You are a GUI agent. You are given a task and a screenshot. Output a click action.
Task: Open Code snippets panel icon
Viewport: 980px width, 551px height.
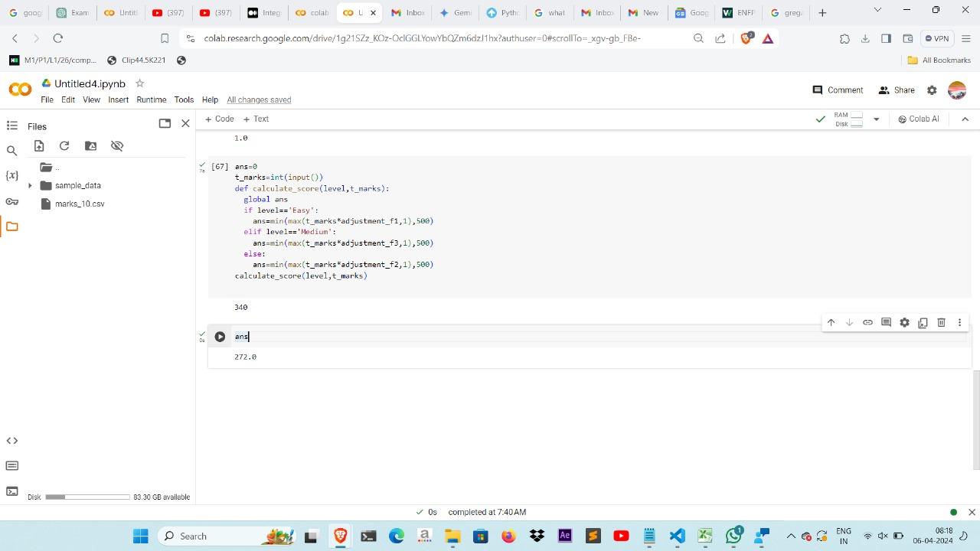click(x=11, y=441)
